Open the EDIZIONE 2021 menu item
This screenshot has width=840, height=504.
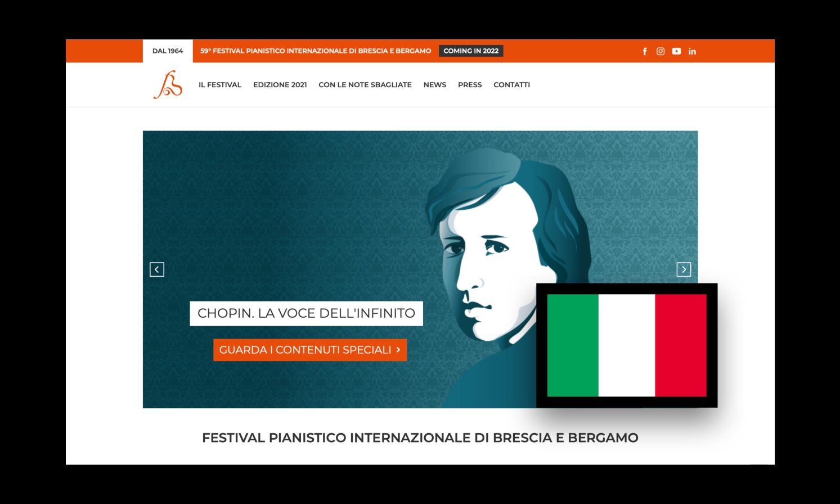[280, 85]
